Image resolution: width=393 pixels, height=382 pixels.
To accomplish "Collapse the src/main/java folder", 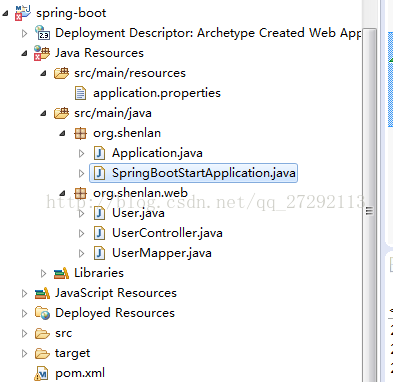I will 43,114.
